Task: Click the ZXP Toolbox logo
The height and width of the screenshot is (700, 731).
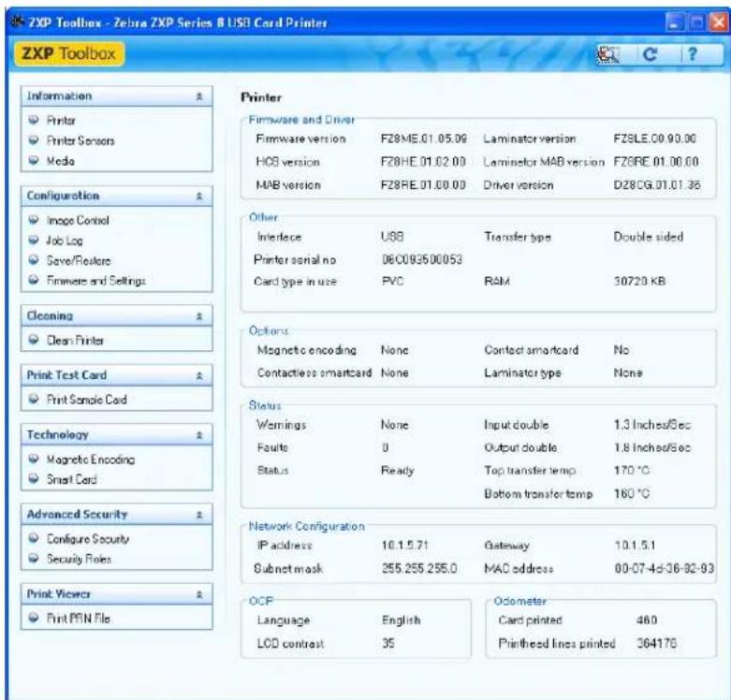Action: [x=69, y=53]
